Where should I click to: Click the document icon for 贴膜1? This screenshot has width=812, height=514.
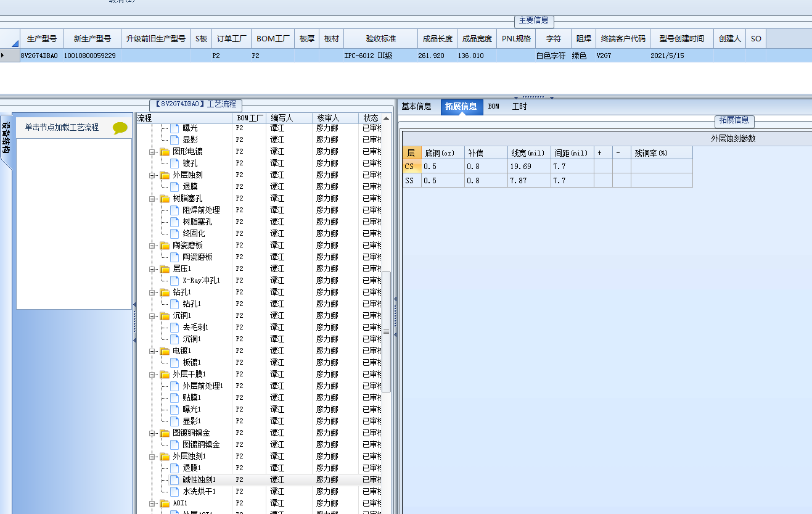point(174,397)
